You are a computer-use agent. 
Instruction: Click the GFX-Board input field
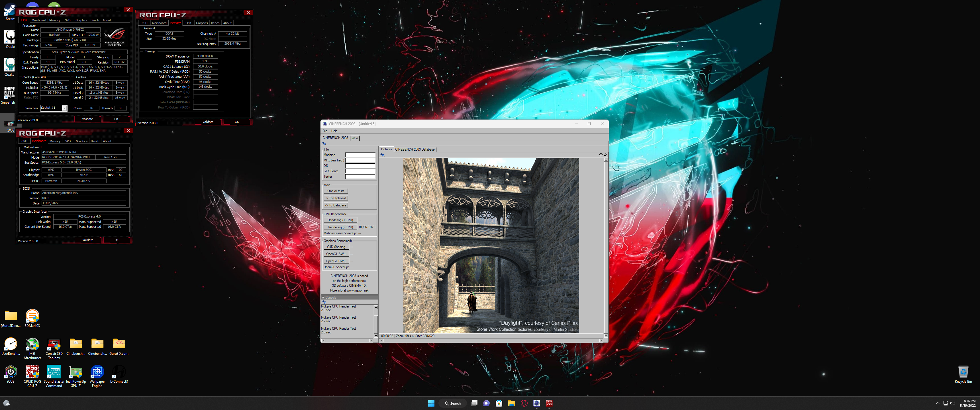click(x=360, y=171)
